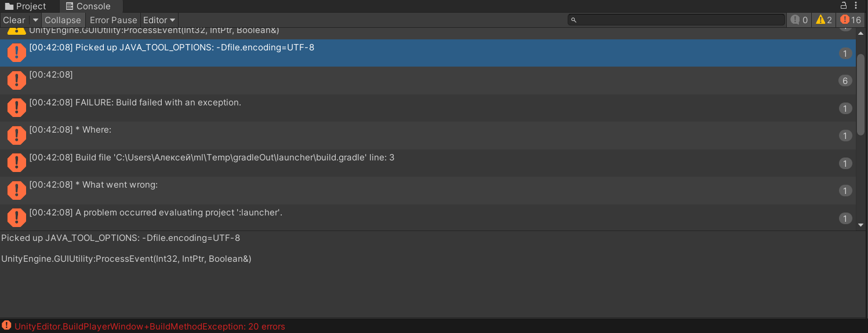Viewport: 868px width, 333px height.
Task: Select the empty [00:42:08] error entry
Action: 428,80
